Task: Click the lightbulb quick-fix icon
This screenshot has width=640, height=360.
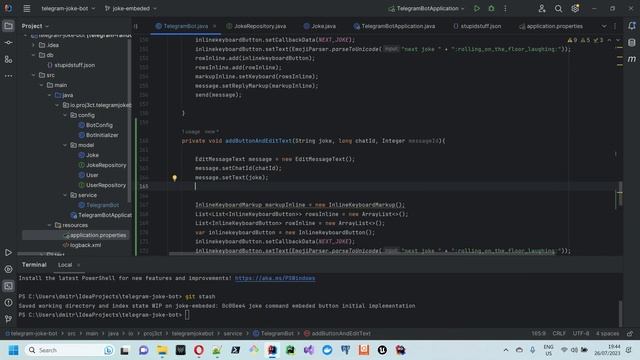Action: [x=174, y=178]
